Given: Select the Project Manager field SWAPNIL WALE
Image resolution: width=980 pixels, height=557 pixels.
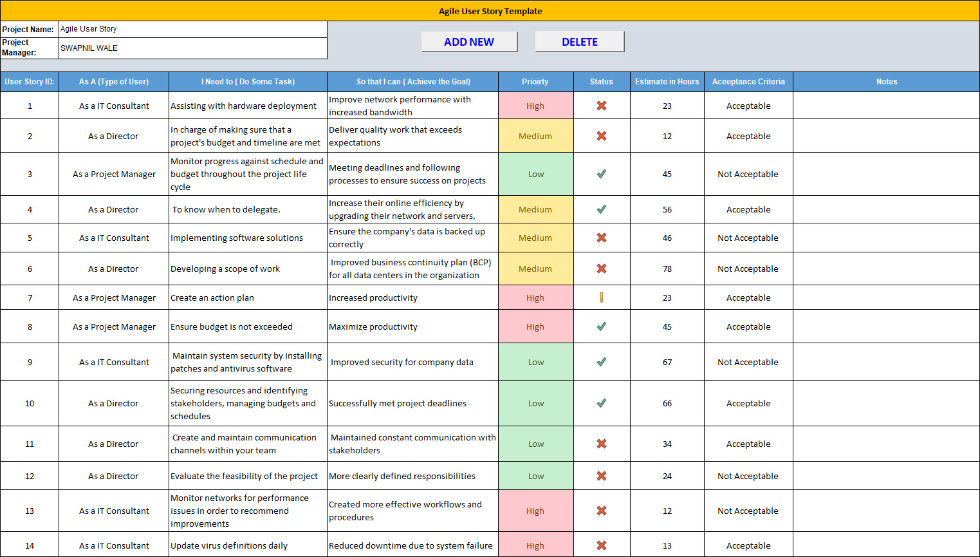Looking at the screenshot, I should pyautogui.click(x=192, y=48).
